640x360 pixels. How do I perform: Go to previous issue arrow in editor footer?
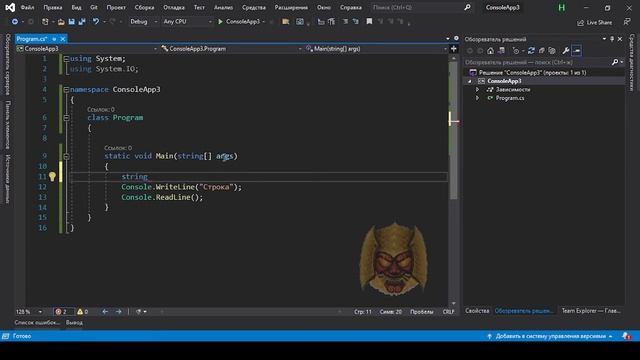pos(105,312)
